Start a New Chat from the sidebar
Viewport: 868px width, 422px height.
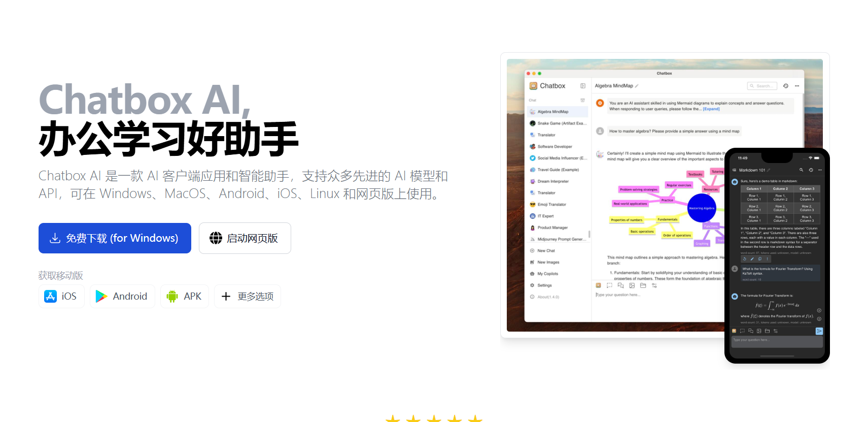[546, 251]
